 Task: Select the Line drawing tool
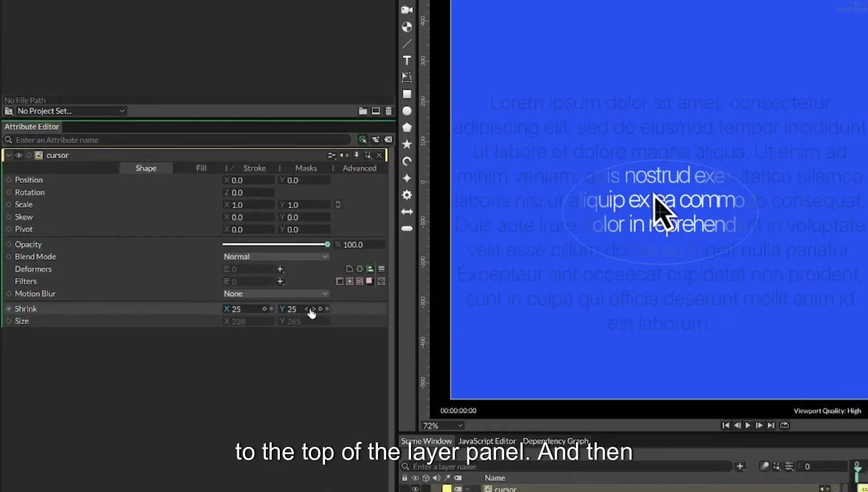pyautogui.click(x=407, y=44)
